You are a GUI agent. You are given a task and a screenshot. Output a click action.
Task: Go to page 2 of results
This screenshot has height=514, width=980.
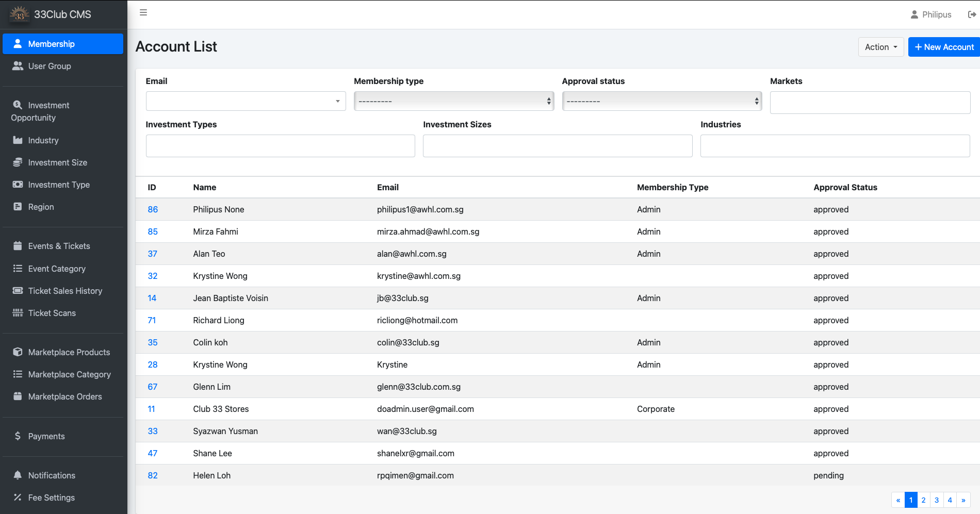pos(923,500)
